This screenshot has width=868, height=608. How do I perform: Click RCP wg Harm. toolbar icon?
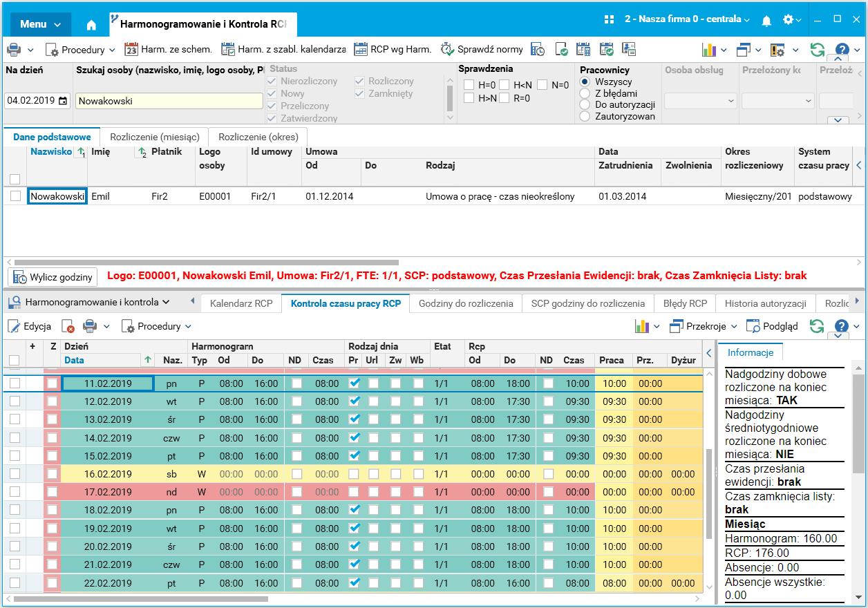(x=360, y=50)
